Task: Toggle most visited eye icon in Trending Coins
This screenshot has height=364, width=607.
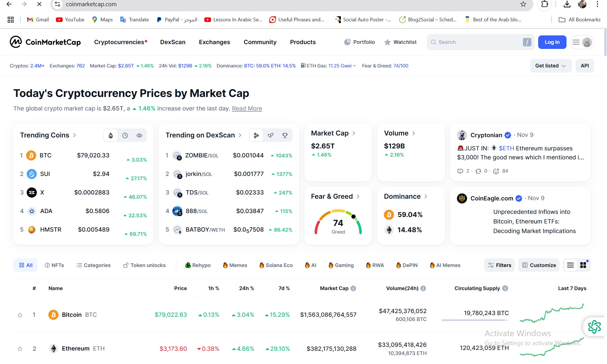Action: click(139, 135)
